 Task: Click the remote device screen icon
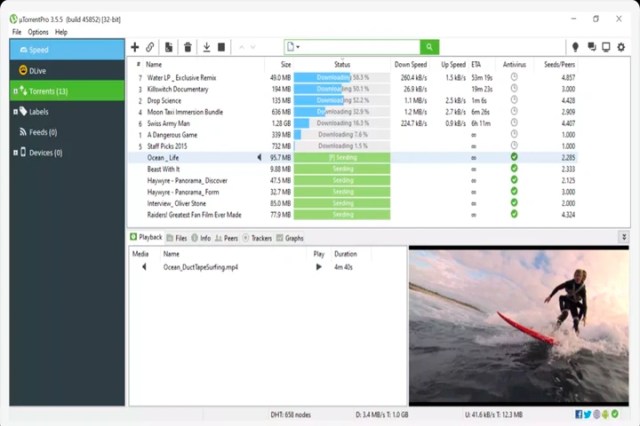[x=606, y=47]
